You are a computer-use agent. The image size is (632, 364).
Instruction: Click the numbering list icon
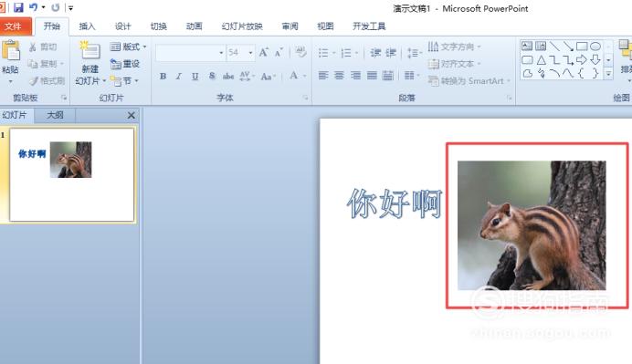coord(346,53)
